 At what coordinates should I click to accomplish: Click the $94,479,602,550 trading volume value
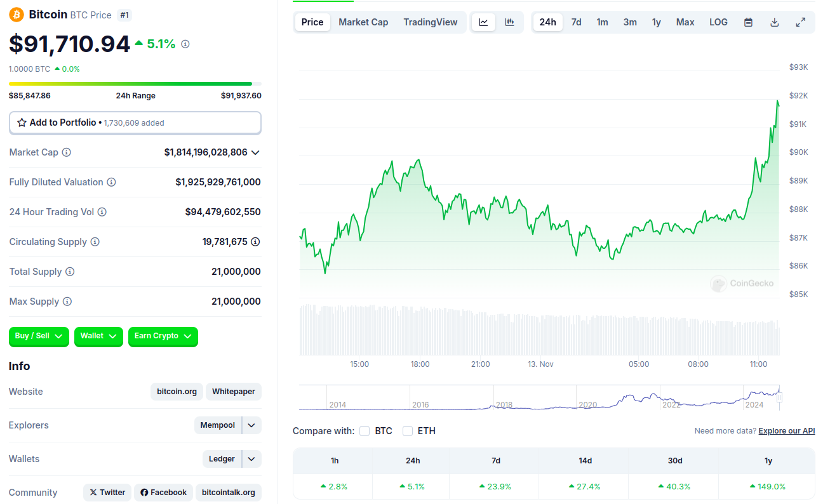[223, 212]
